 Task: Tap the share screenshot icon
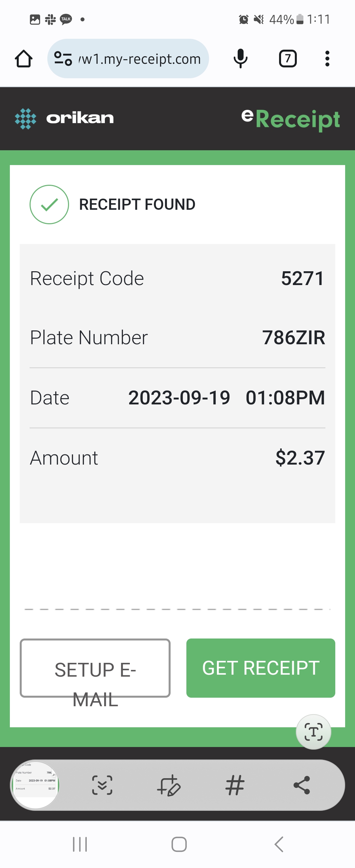pyautogui.click(x=302, y=785)
